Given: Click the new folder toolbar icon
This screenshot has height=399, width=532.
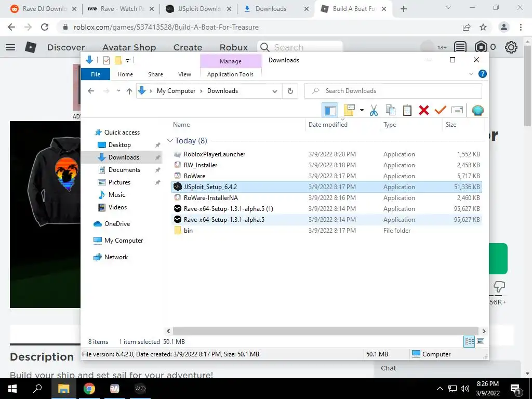Looking at the screenshot, I should pos(349,110).
